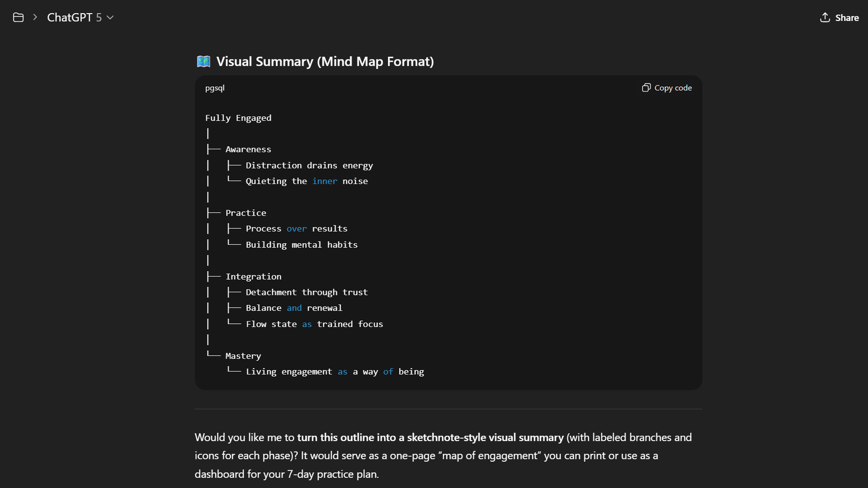Select the Integration branch line

click(x=253, y=277)
